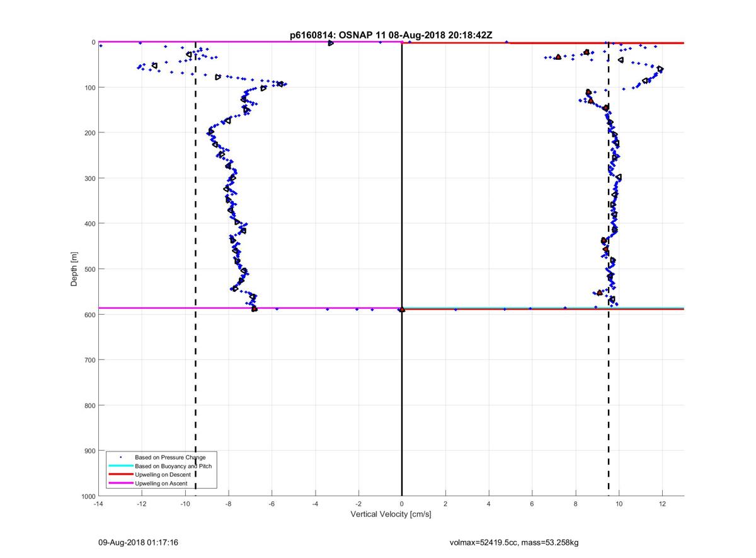756x558 pixels.
Task: Click the plot title 'p6160814: OSNAP 11 08-Aug-2018 20:18:42Z'
Action: (391, 35)
